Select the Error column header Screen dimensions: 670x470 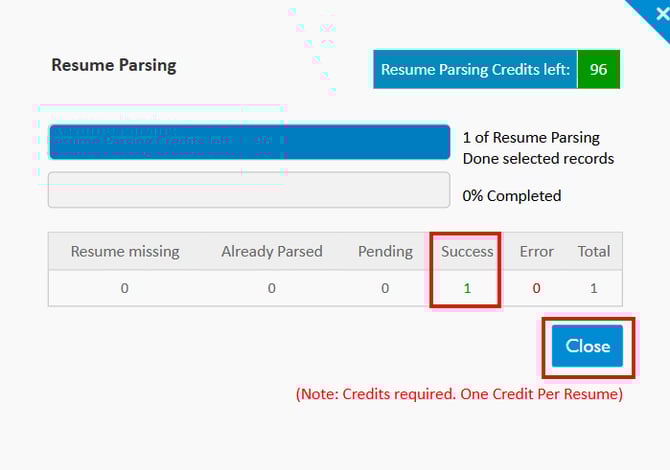537,251
